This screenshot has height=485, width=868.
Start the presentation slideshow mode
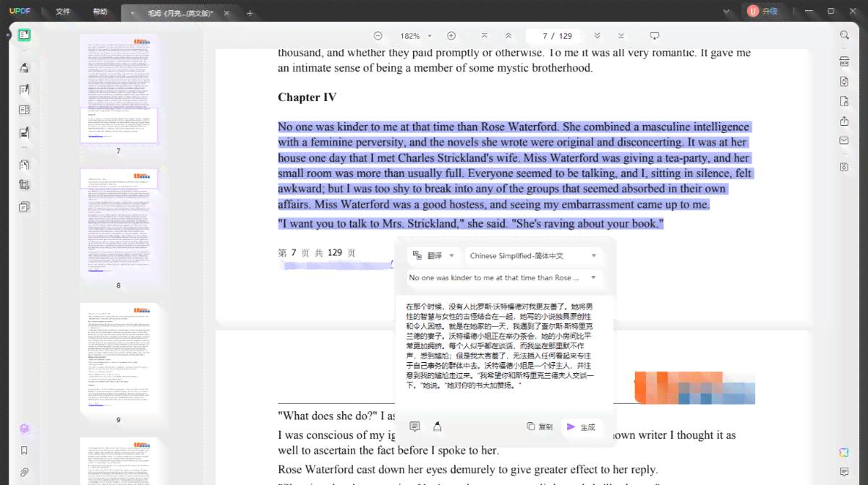point(655,35)
